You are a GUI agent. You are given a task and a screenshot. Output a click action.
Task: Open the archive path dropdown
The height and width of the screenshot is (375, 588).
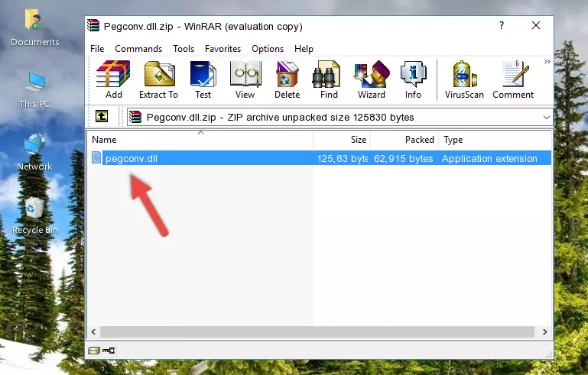coord(547,118)
